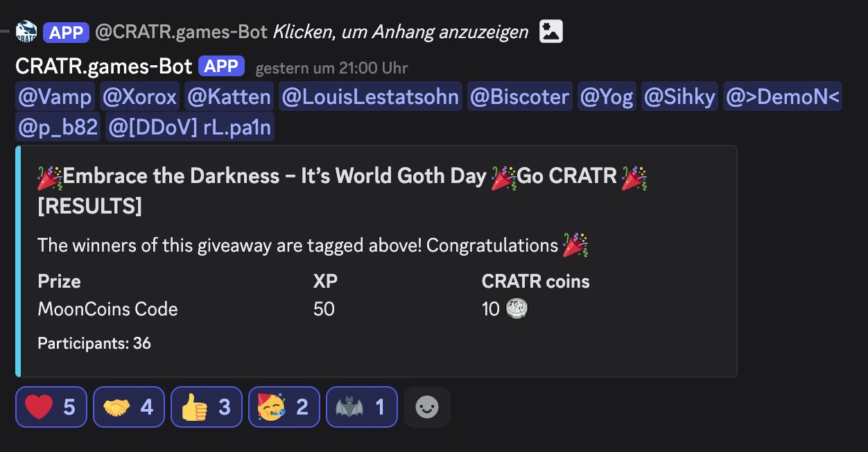
Task: Click the @>DemoN< mention
Action: coord(783,97)
